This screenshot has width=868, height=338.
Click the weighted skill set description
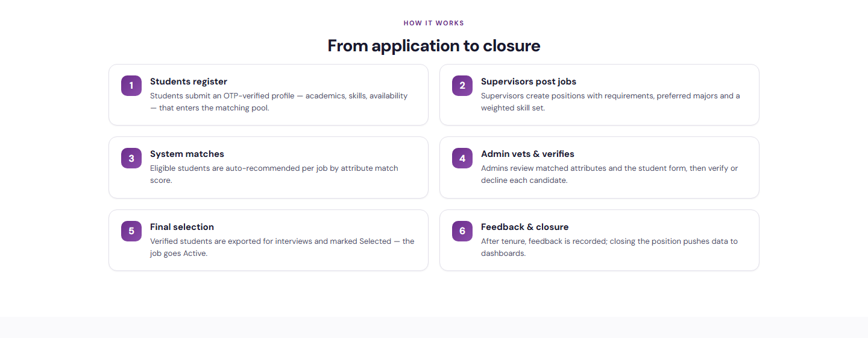pyautogui.click(x=611, y=102)
